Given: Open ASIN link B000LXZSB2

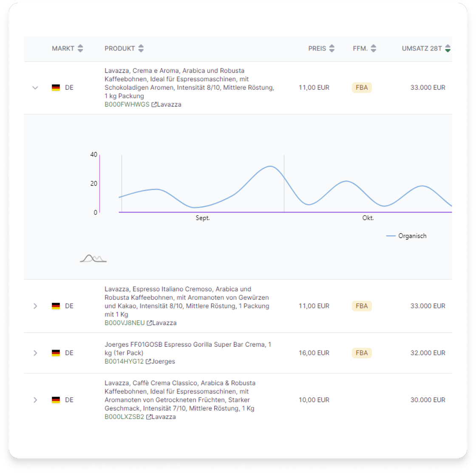Looking at the screenshot, I should tap(124, 417).
